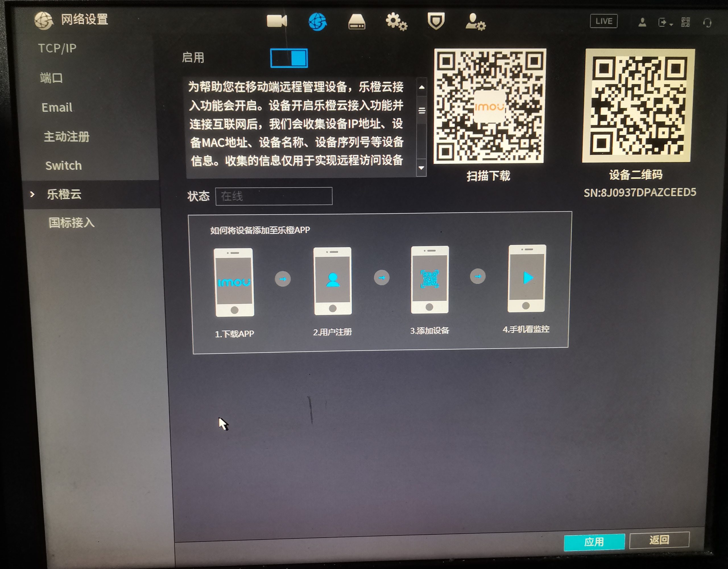Open the security shield icon
The height and width of the screenshot is (569, 728).
tap(436, 21)
